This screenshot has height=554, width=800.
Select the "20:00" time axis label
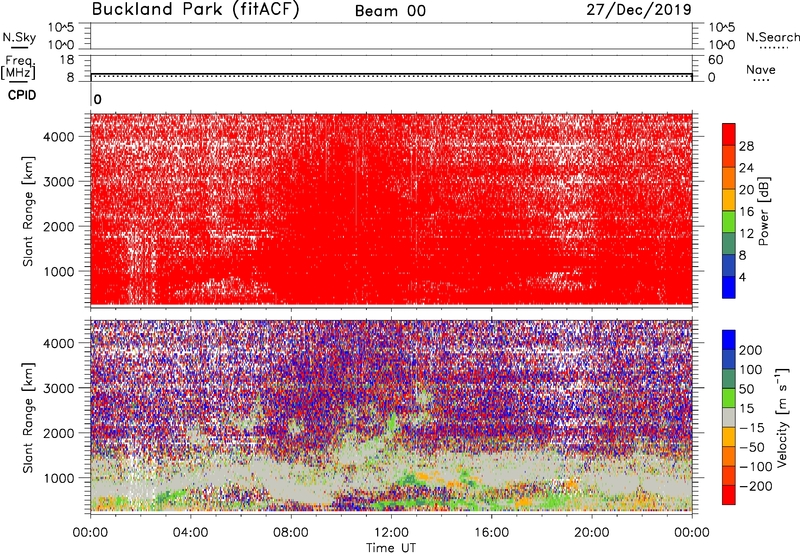click(x=591, y=533)
